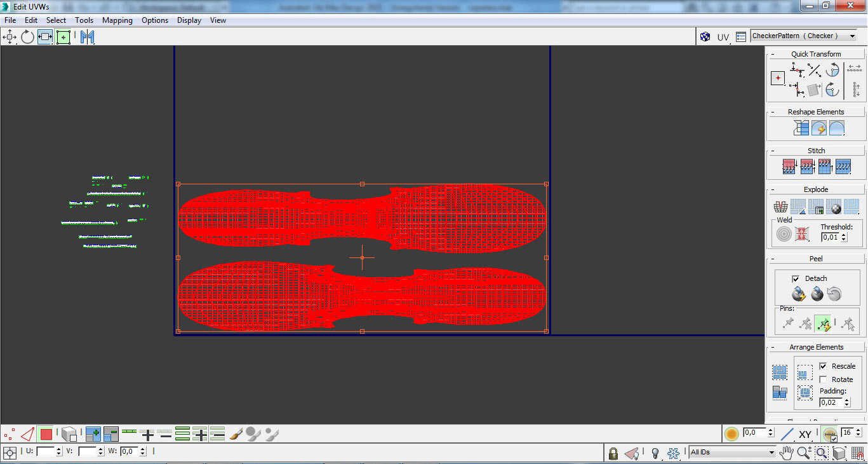The height and width of the screenshot is (464, 868).
Task: Click the XY axis constraint button
Action: [805, 435]
